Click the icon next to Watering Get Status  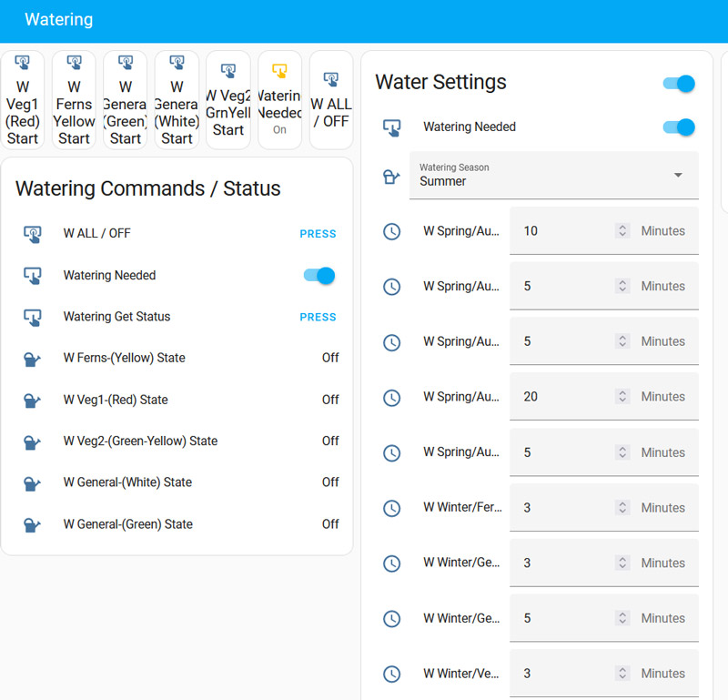[32, 318]
